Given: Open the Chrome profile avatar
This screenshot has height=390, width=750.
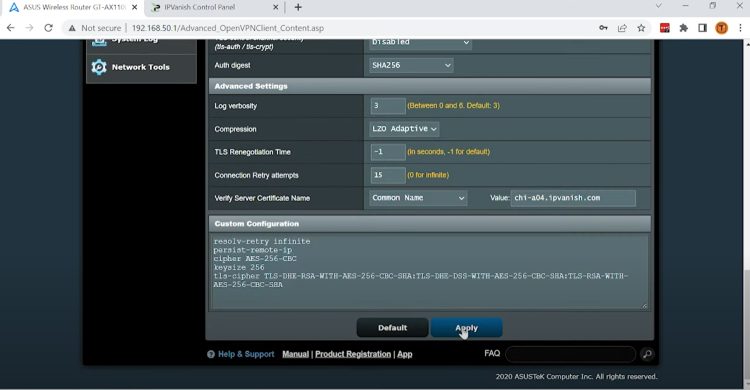Looking at the screenshot, I should tap(721, 28).
